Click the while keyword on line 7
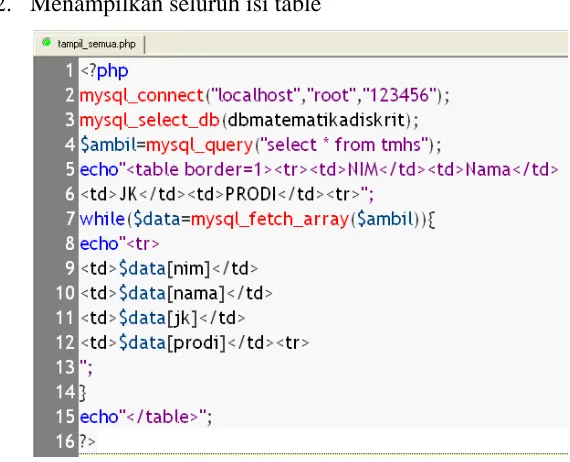This screenshot has width=570, height=462. point(102,219)
